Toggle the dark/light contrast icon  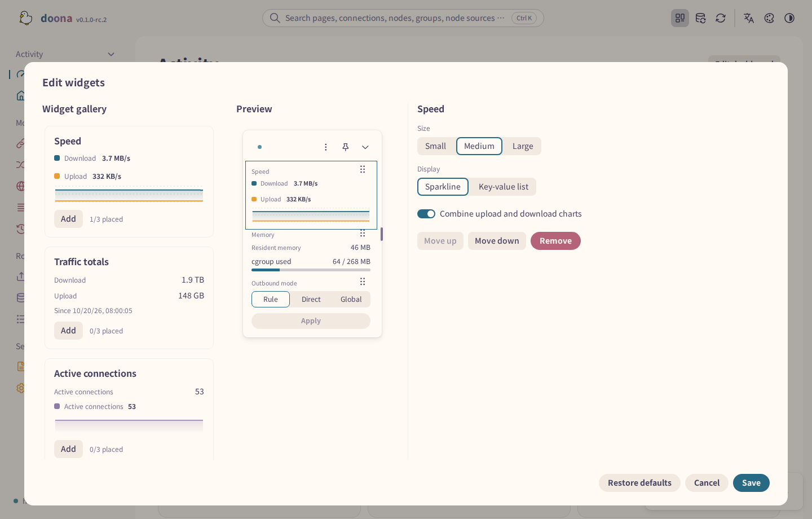tap(789, 18)
